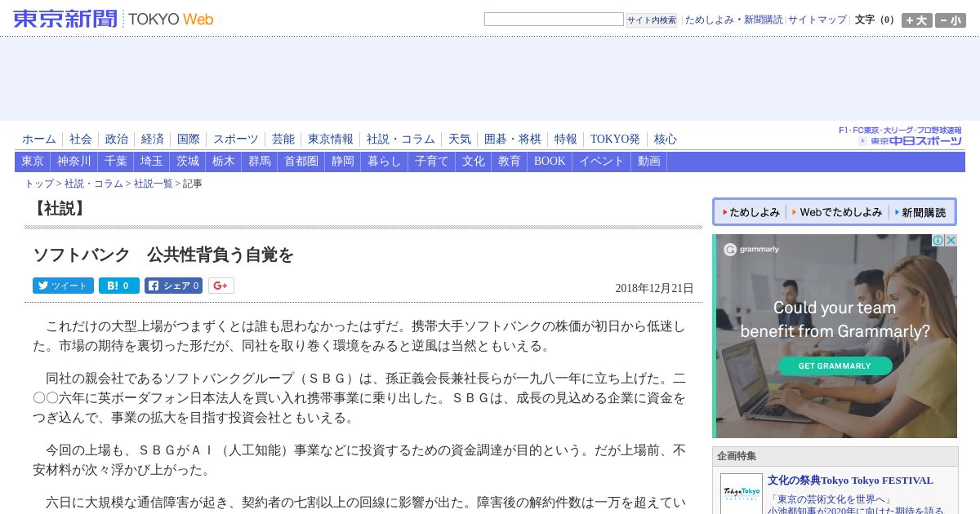Select the 栃木 regional tab
Screen dimensions: 980x514
(x=224, y=162)
